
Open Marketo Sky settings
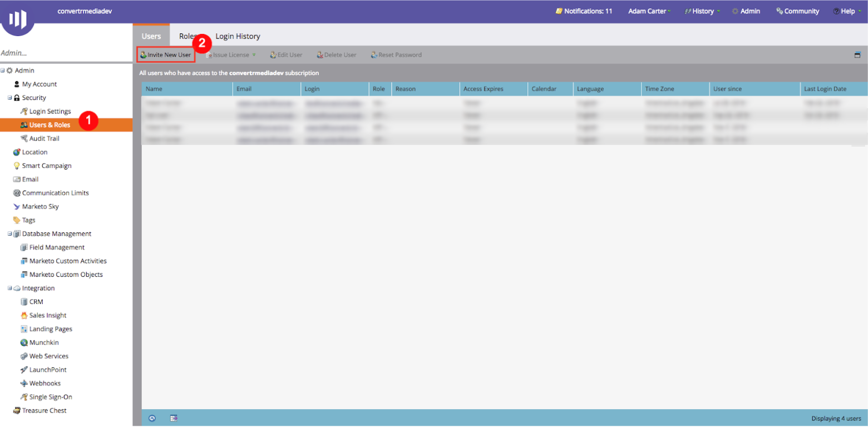pyautogui.click(x=36, y=207)
